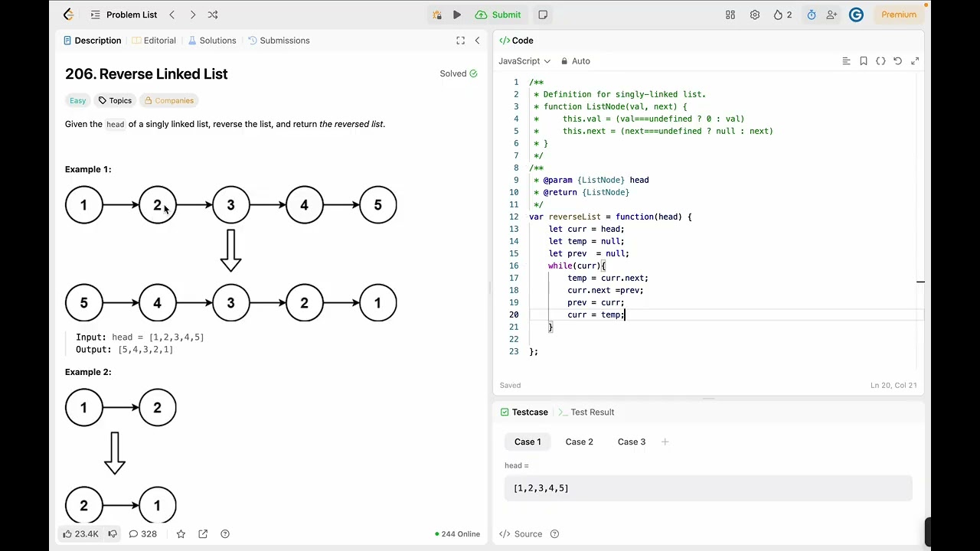Click the LeetCode logo icon

coord(68,15)
